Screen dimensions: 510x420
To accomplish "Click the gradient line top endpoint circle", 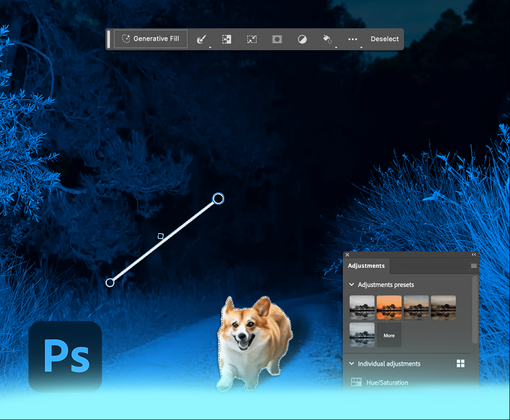I will pyautogui.click(x=218, y=198).
